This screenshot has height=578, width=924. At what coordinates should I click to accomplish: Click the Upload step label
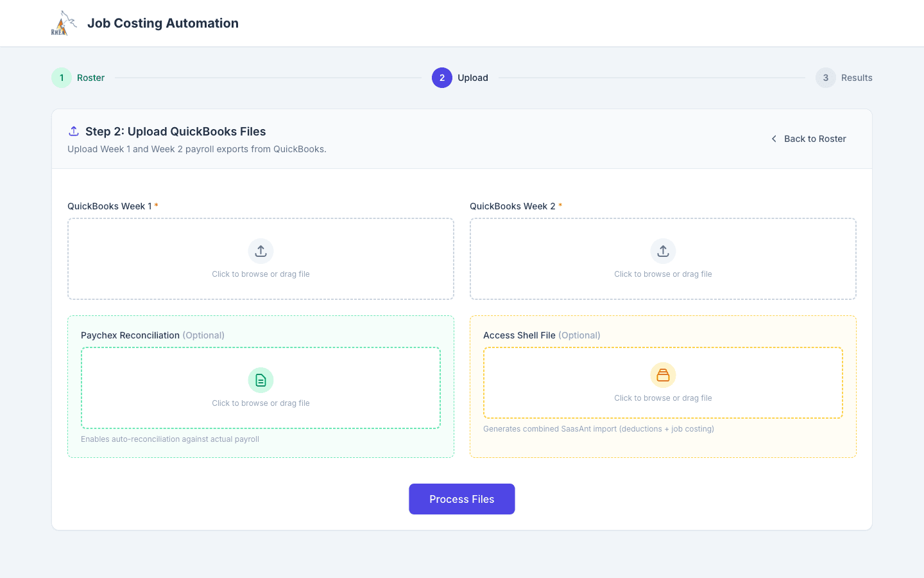(473, 78)
